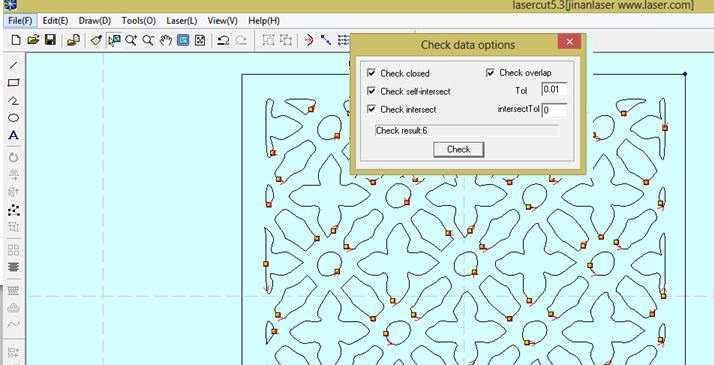The height and width of the screenshot is (365, 714).
Task: Open the Draw(D) menu
Action: pyautogui.click(x=95, y=20)
